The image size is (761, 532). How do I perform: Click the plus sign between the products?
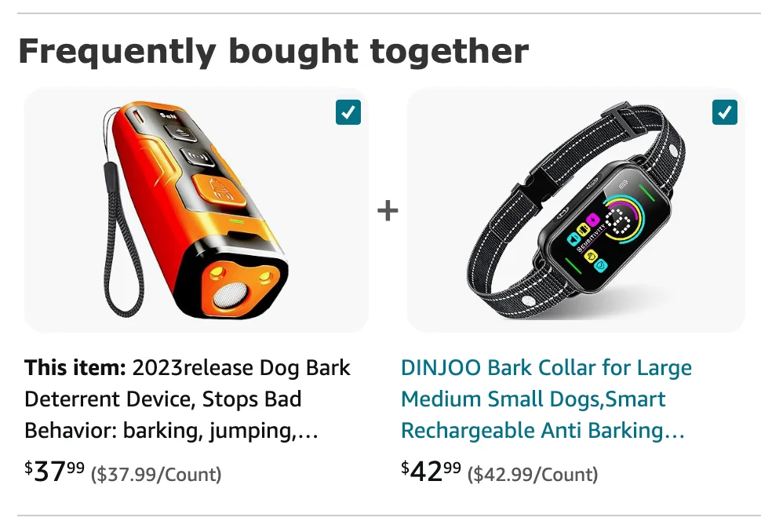tap(388, 210)
